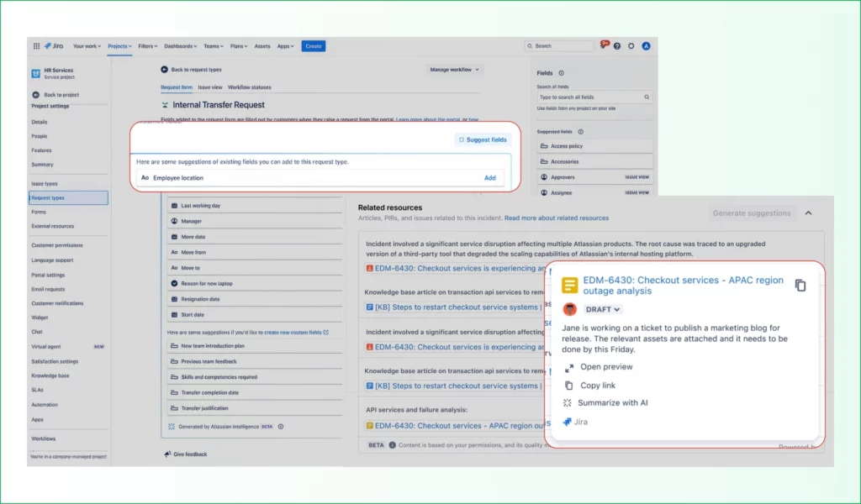
Task: Click the Back to request types arrow icon
Action: (164, 70)
